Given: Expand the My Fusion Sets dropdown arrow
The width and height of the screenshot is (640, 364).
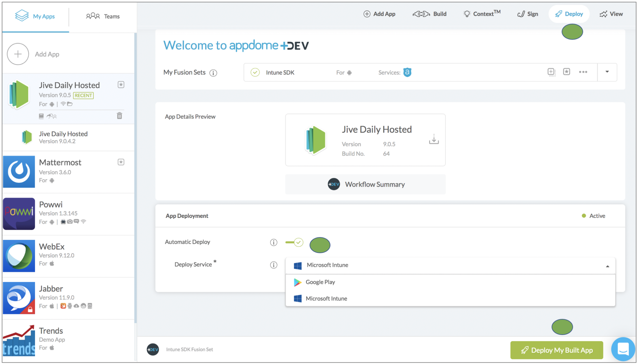Looking at the screenshot, I should point(607,72).
